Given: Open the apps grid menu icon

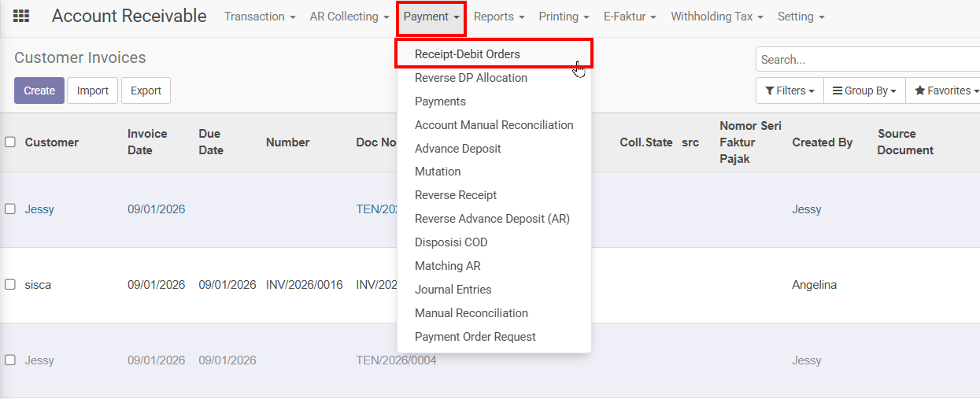Looking at the screenshot, I should tap(21, 17).
